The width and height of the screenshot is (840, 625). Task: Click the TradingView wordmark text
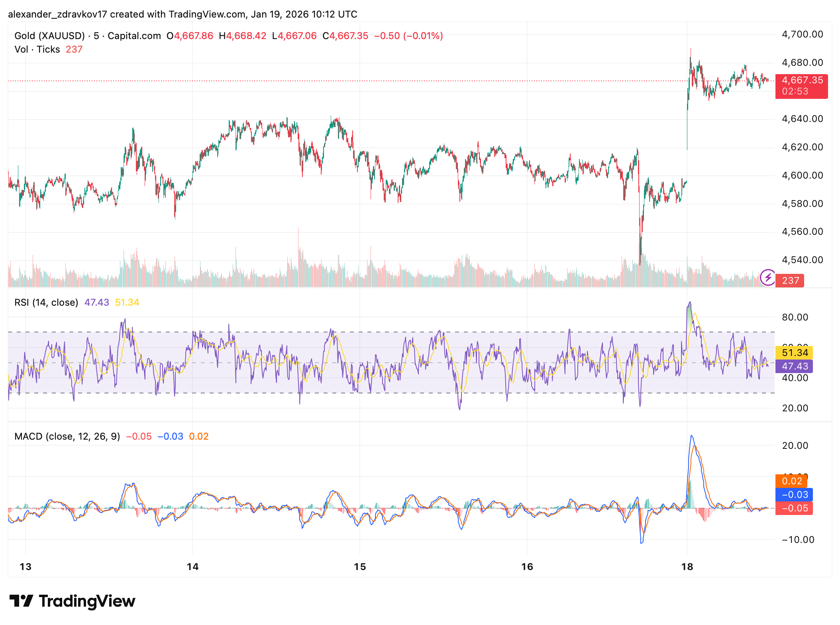coord(87,601)
